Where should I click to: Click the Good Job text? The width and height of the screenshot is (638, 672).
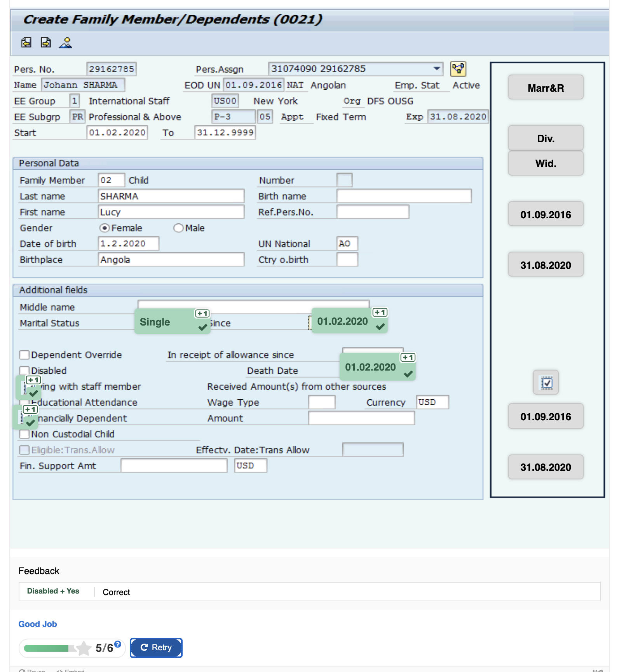(38, 624)
